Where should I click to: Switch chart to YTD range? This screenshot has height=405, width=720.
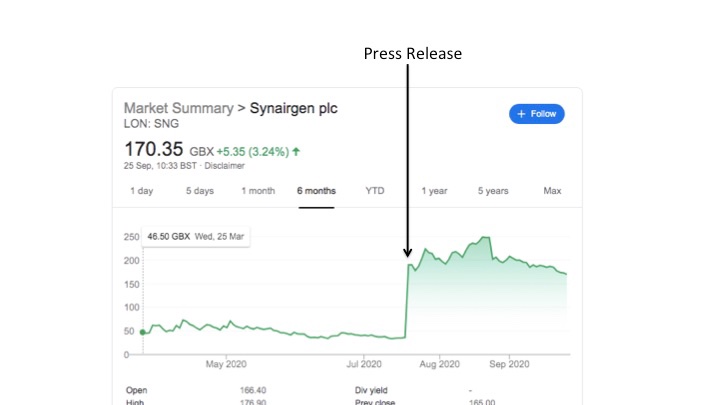pos(375,191)
